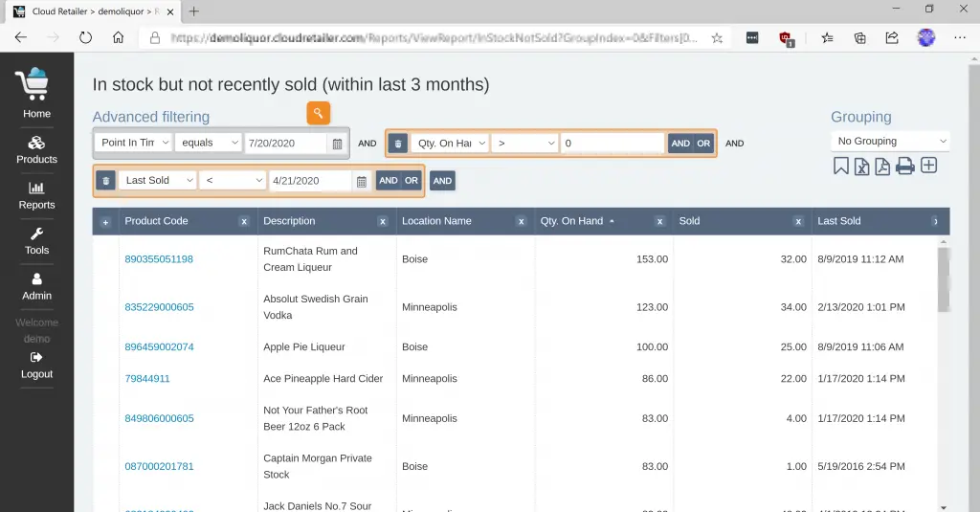The width and height of the screenshot is (980, 512).
Task: Open product code 896459002074
Action: point(159,347)
